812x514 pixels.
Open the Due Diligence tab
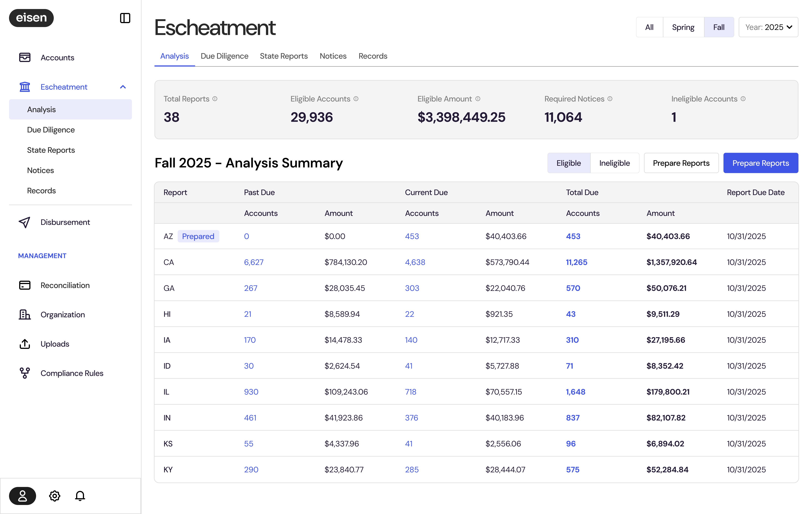pos(224,56)
